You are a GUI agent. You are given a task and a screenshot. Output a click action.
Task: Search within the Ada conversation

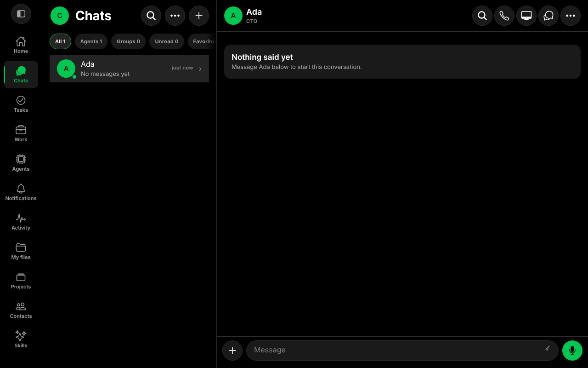(x=482, y=16)
